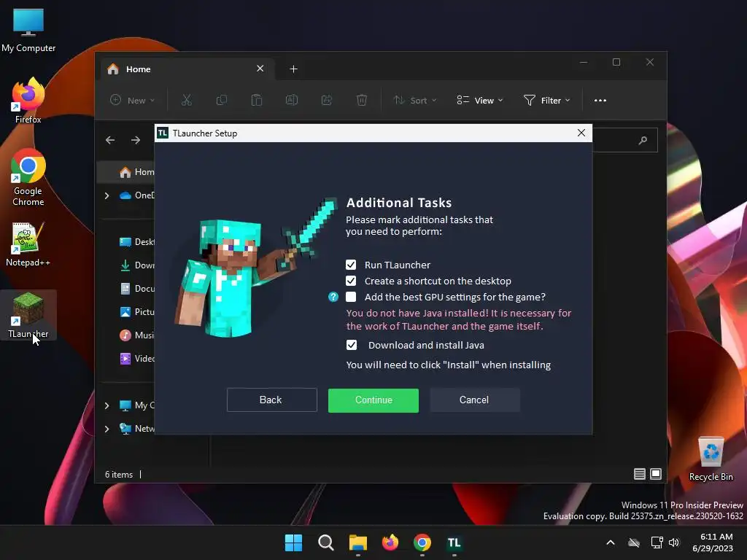Open My Computer desktop icon
The width and height of the screenshot is (747, 560).
(28, 31)
